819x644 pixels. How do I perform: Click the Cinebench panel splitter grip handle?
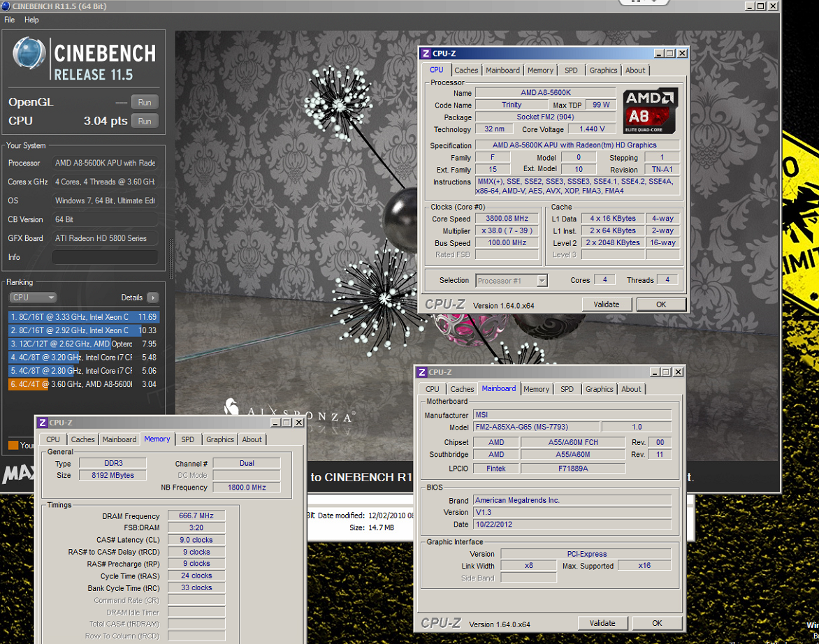tap(172, 258)
